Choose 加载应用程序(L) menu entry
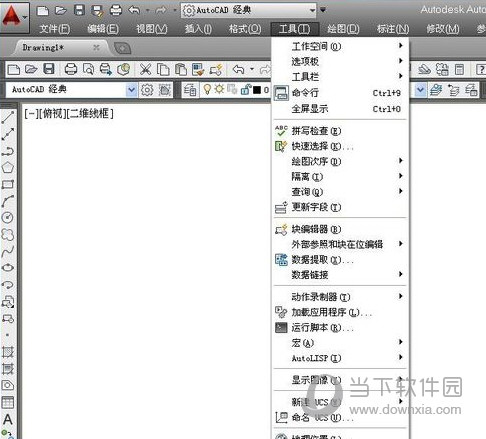The height and width of the screenshot is (439, 486). pos(341,312)
